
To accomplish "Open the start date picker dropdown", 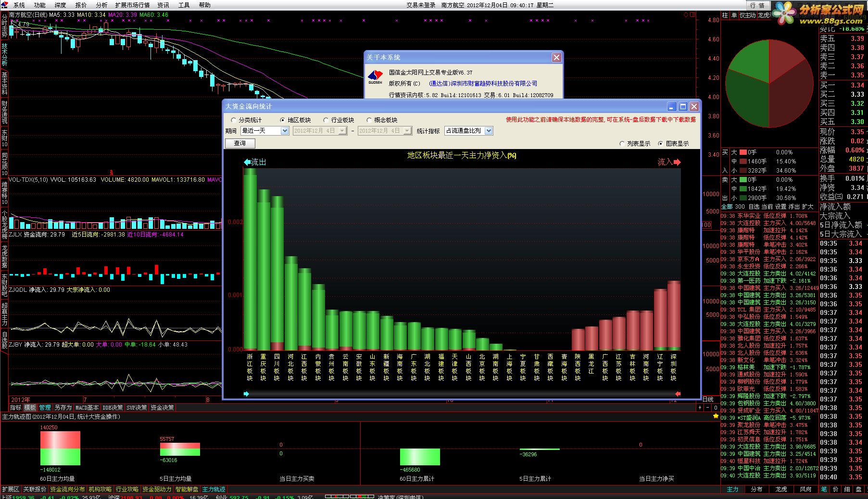I will (x=342, y=131).
